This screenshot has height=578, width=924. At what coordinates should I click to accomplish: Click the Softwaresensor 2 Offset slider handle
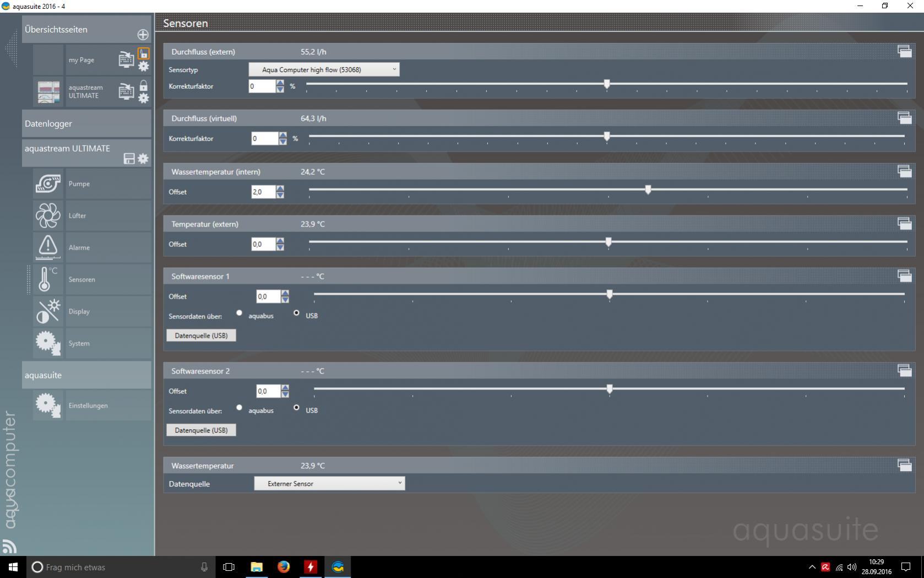610,389
